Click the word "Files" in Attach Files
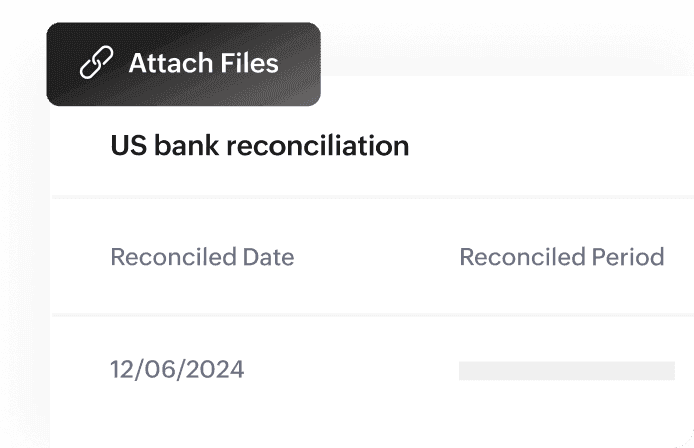The image size is (694, 448). [246, 64]
